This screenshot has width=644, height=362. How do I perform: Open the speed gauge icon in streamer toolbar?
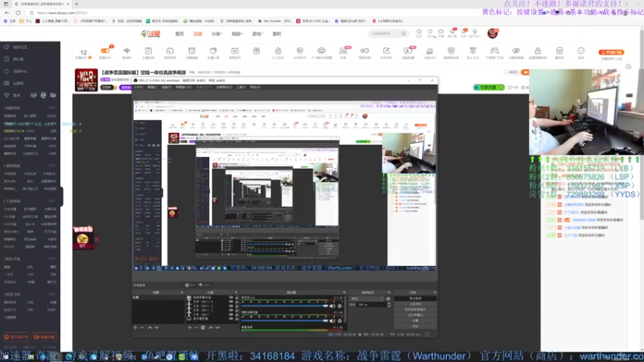170,51
